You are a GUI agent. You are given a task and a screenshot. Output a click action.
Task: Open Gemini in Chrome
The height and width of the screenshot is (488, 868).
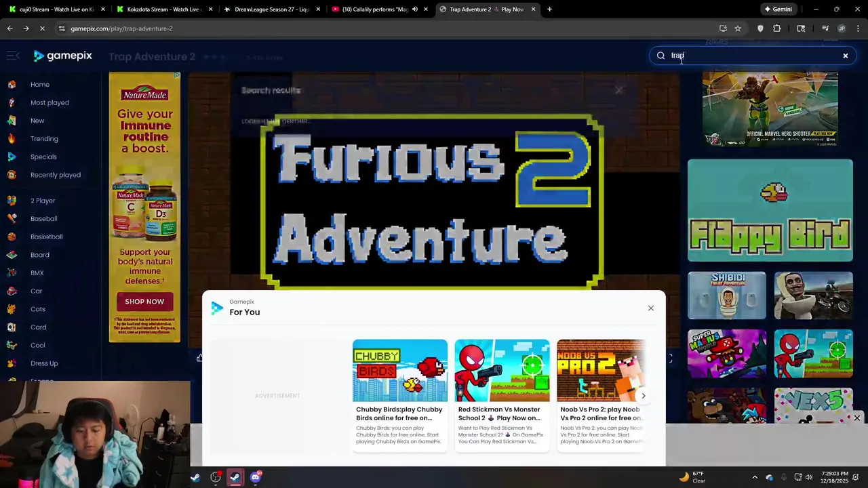click(778, 9)
